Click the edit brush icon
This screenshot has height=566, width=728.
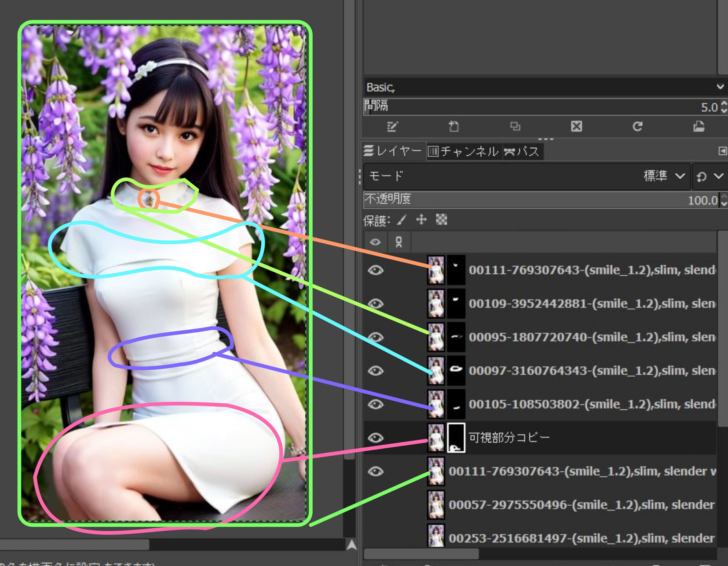point(392,126)
